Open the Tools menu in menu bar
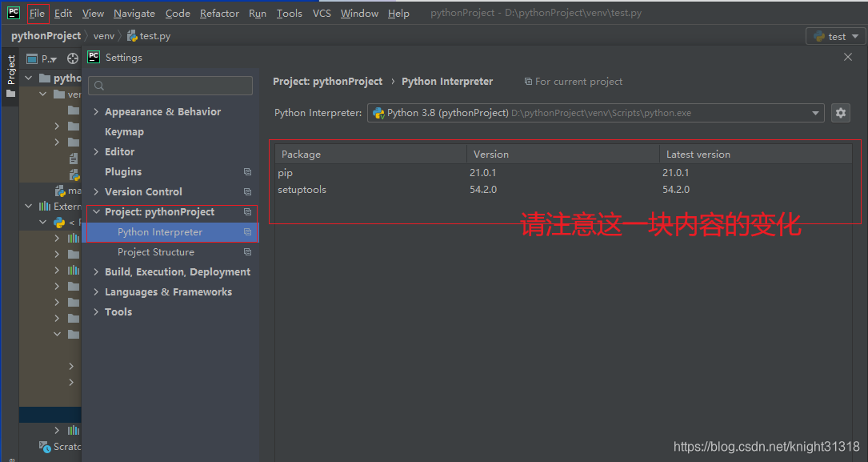Image resolution: width=868 pixels, height=462 pixels. click(289, 14)
